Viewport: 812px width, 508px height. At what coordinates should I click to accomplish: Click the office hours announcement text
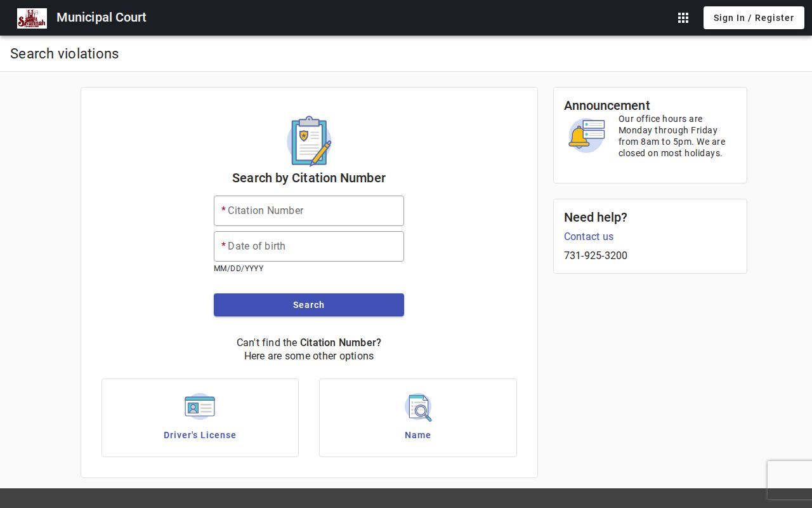pyautogui.click(x=672, y=136)
